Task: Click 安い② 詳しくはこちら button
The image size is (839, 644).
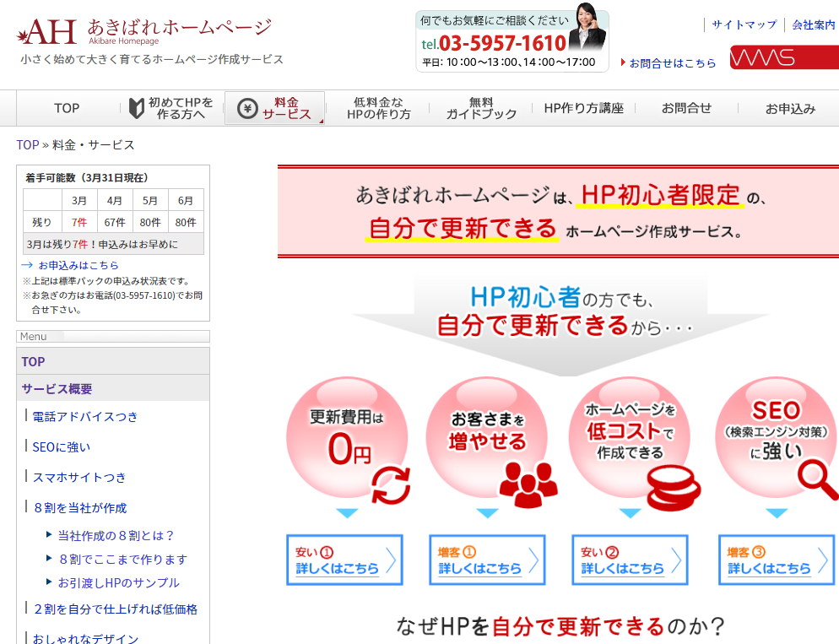Action: click(x=630, y=560)
